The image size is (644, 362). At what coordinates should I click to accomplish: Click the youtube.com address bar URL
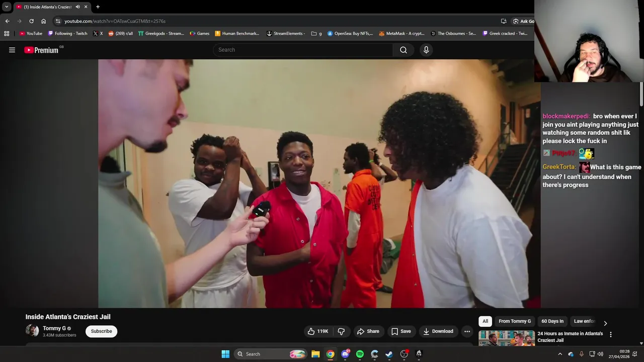115,21
